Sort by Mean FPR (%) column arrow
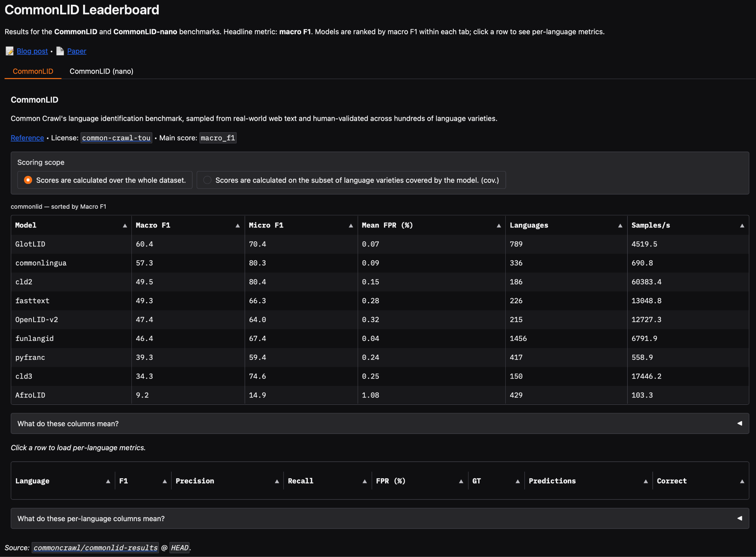Viewport: 756px width, 557px height. [499, 226]
